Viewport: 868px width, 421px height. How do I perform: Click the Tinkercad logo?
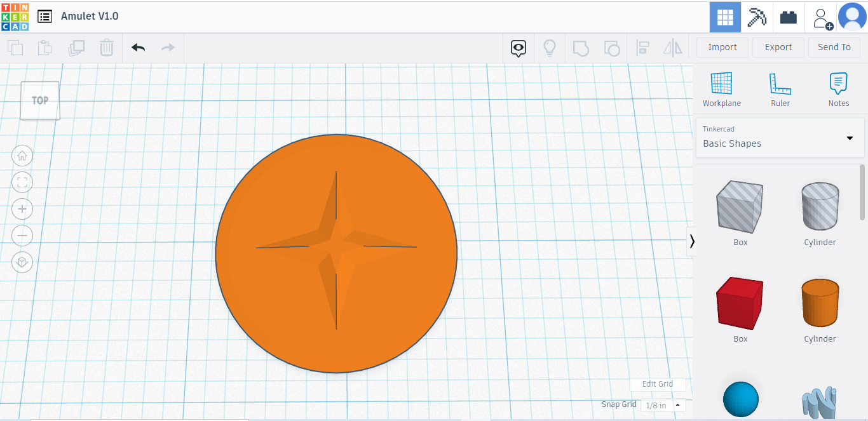[15, 17]
